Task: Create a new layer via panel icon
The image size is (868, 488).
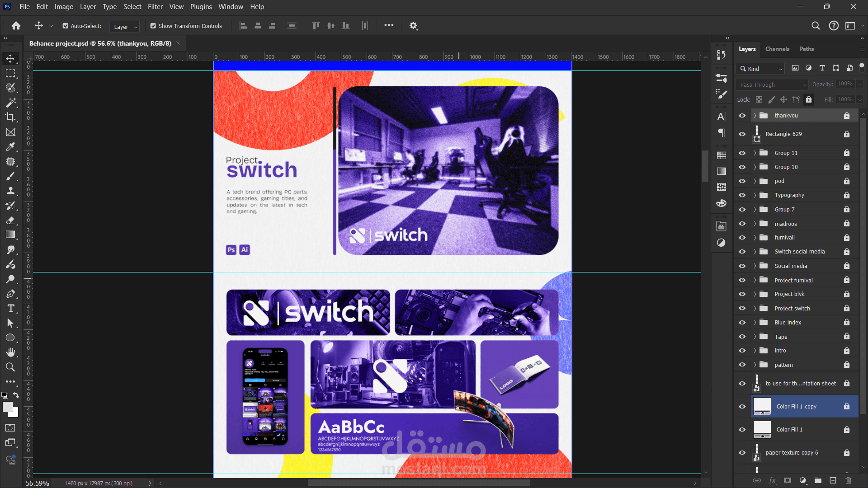Action: pyautogui.click(x=833, y=480)
